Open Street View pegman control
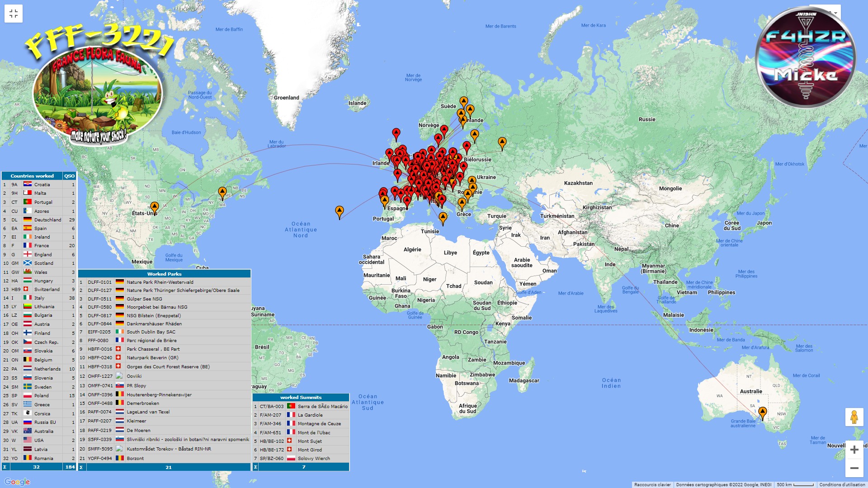 (x=854, y=417)
